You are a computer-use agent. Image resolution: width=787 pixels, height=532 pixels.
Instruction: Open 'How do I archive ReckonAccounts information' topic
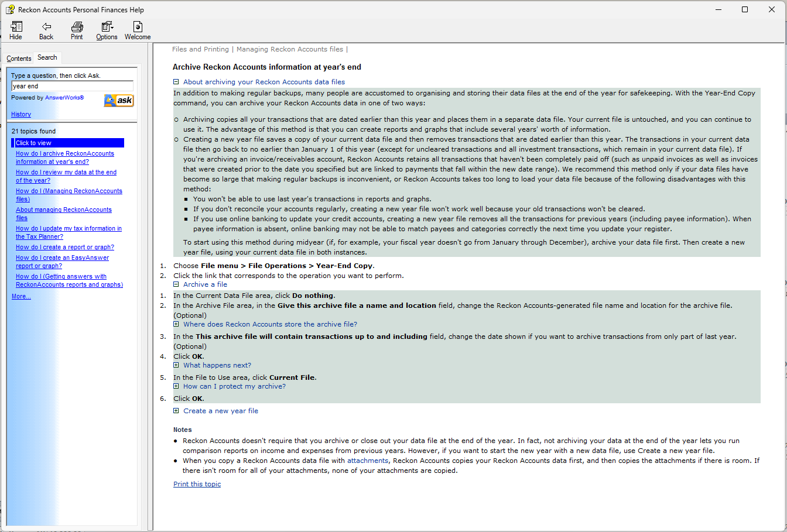click(65, 157)
